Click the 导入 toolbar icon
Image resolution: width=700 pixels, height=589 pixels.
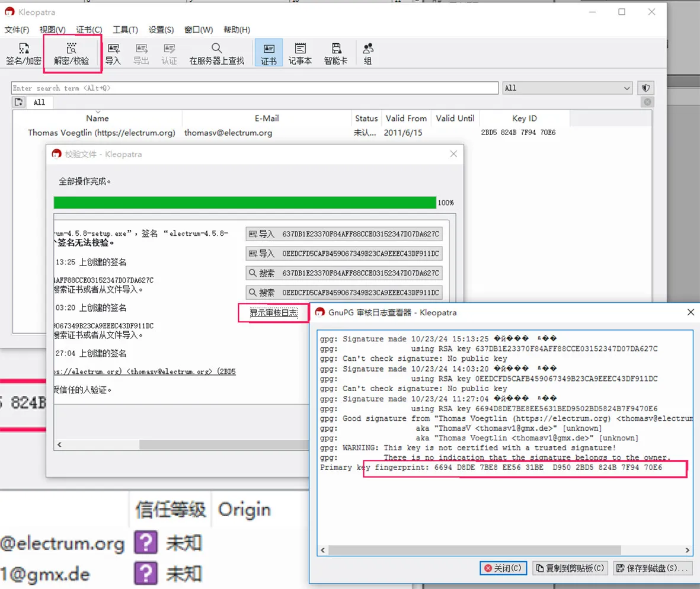pos(113,54)
